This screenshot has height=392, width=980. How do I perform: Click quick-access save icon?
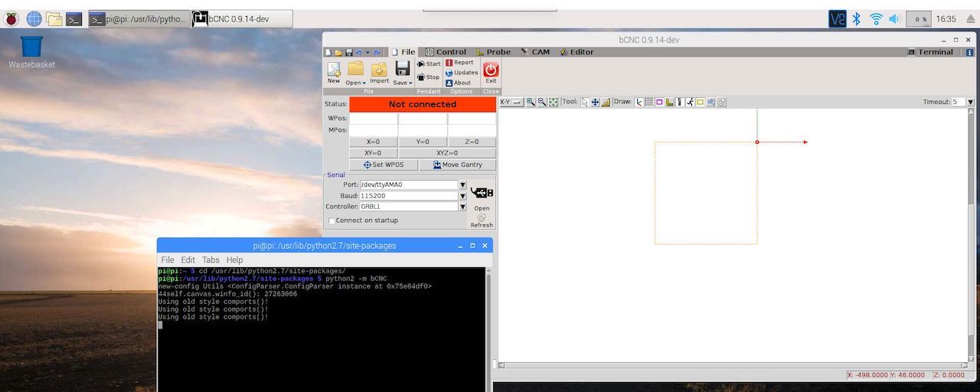click(x=349, y=52)
